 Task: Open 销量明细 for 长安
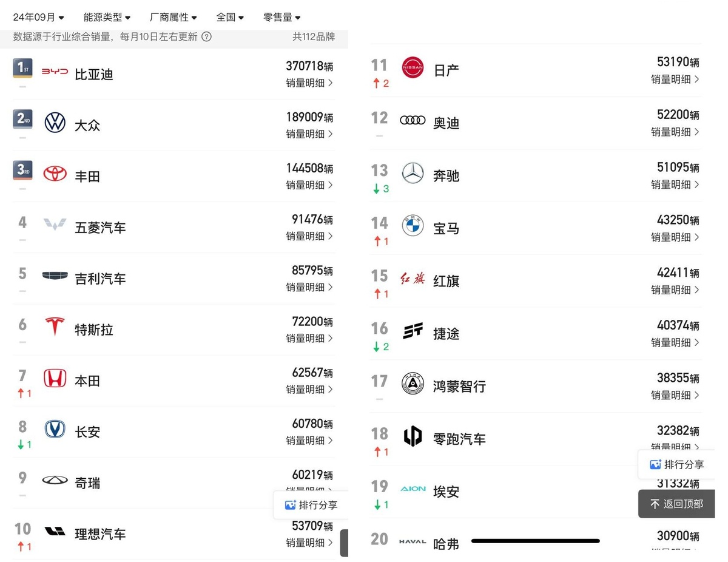pyautogui.click(x=309, y=440)
